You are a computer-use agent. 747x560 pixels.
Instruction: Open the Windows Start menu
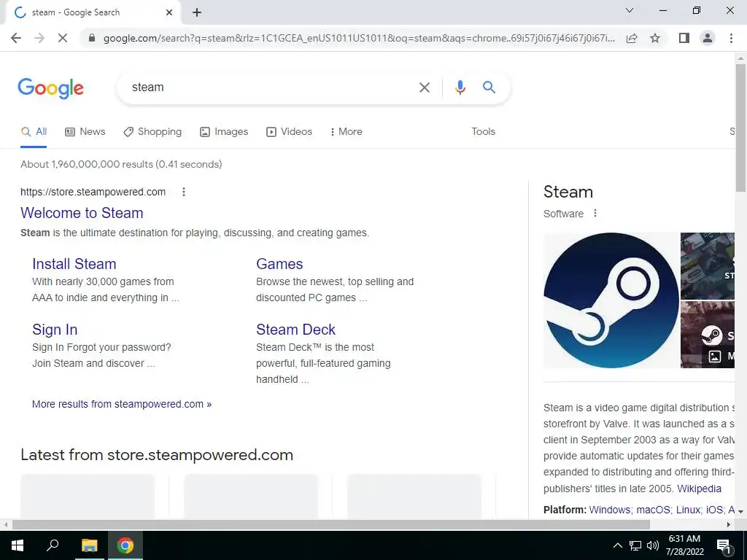pos(18,545)
